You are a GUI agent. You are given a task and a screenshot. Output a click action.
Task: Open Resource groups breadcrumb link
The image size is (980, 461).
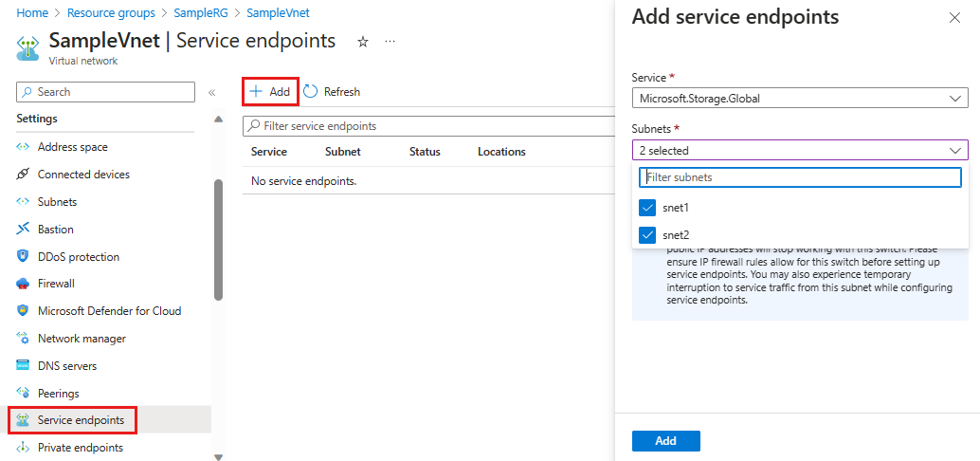point(111,12)
